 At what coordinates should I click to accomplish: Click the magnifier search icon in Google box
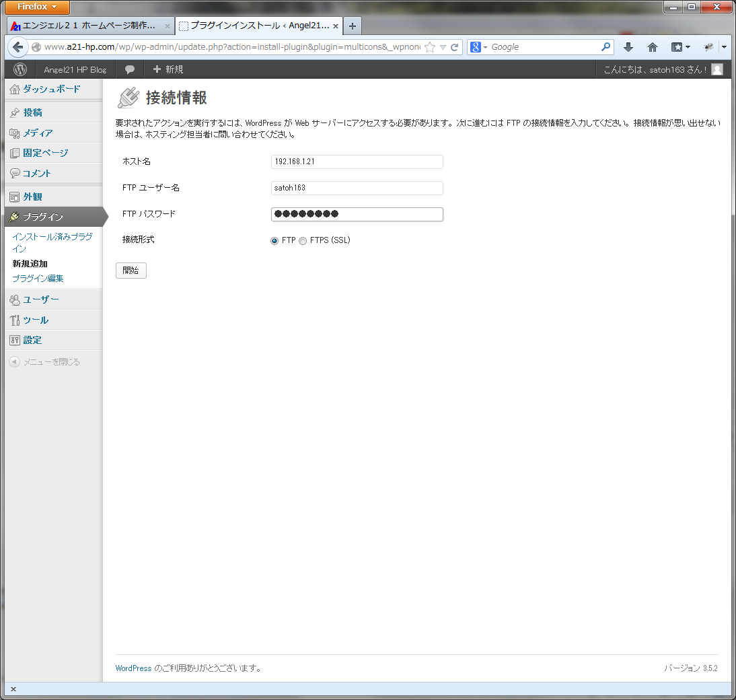pyautogui.click(x=605, y=46)
